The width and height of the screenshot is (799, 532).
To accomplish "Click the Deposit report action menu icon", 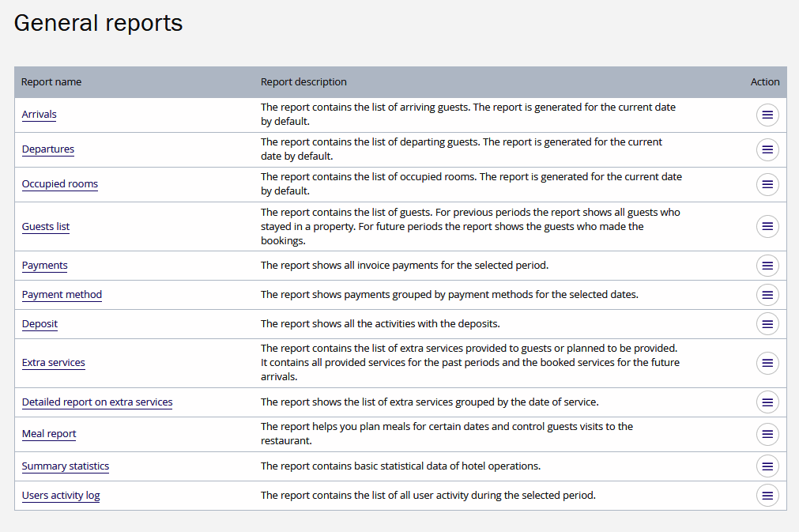I will pyautogui.click(x=767, y=323).
